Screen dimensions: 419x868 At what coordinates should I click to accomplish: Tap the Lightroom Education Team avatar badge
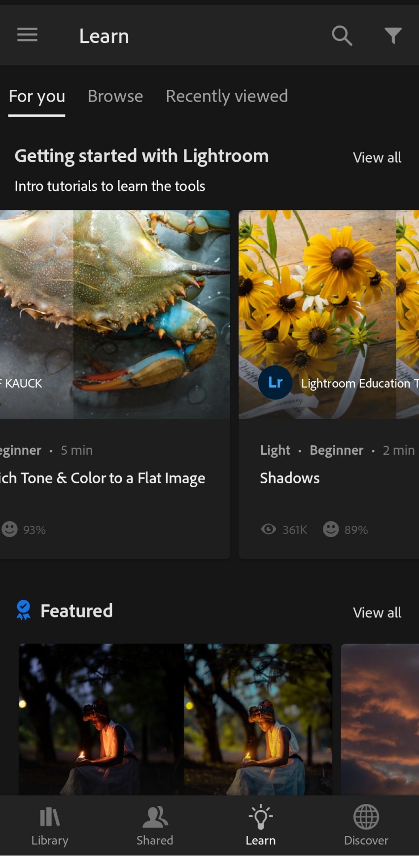(275, 383)
